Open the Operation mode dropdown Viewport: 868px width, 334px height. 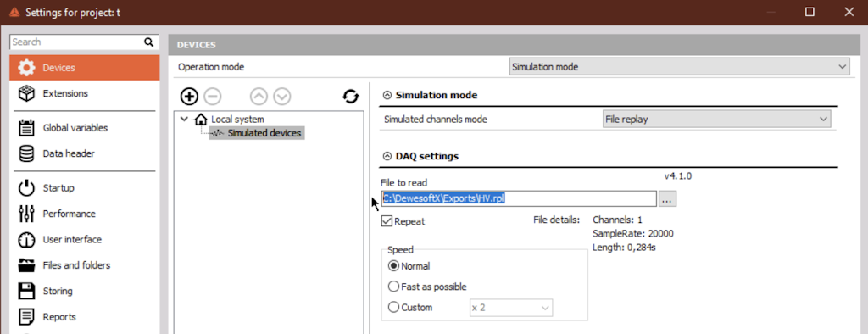click(x=679, y=67)
